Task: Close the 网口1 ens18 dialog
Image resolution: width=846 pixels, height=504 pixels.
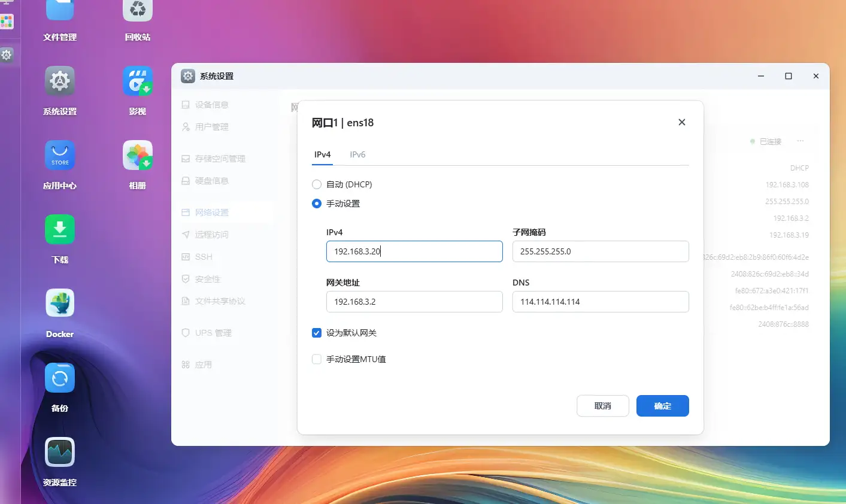Action: pos(681,122)
